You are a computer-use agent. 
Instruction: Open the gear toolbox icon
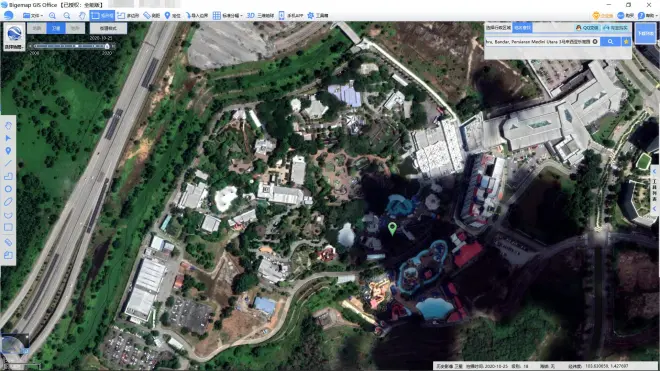318,16
